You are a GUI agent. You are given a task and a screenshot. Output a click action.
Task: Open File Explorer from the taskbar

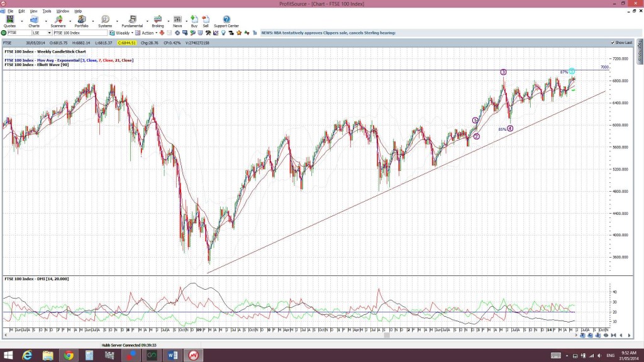tap(48, 356)
